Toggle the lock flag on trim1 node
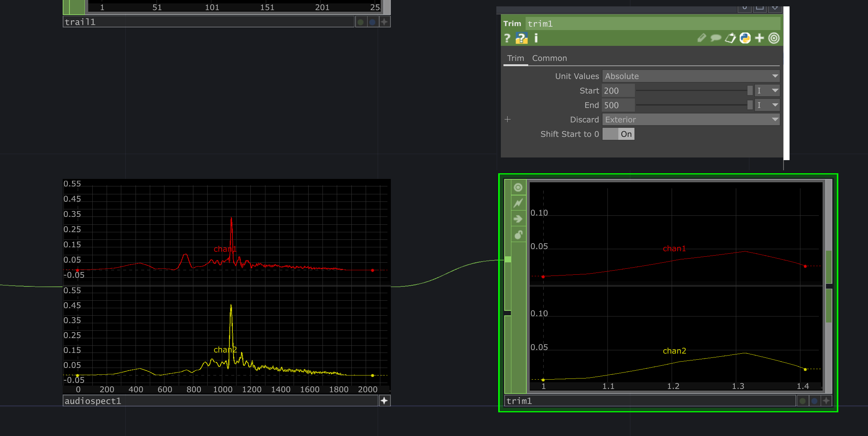Image resolution: width=868 pixels, height=436 pixels. tap(518, 235)
